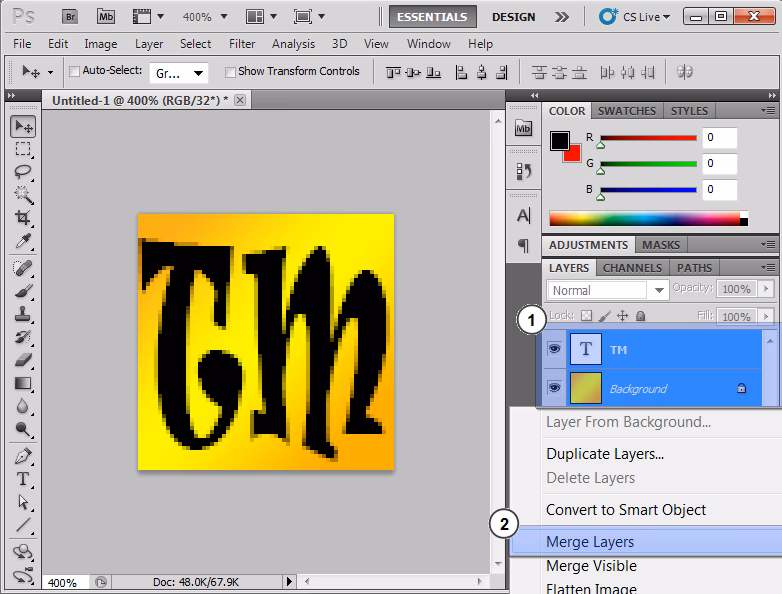782x594 pixels.
Task: Select the Move tool in toolbox
Action: (23, 126)
